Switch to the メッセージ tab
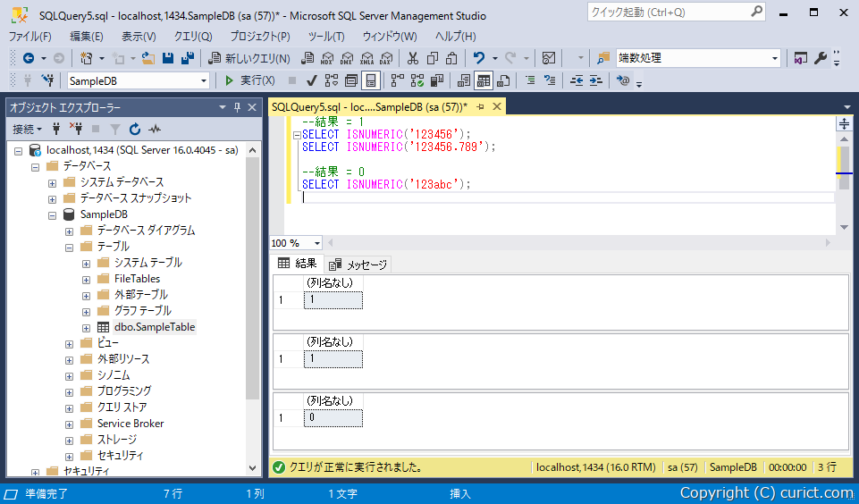859x504 pixels. 358,265
